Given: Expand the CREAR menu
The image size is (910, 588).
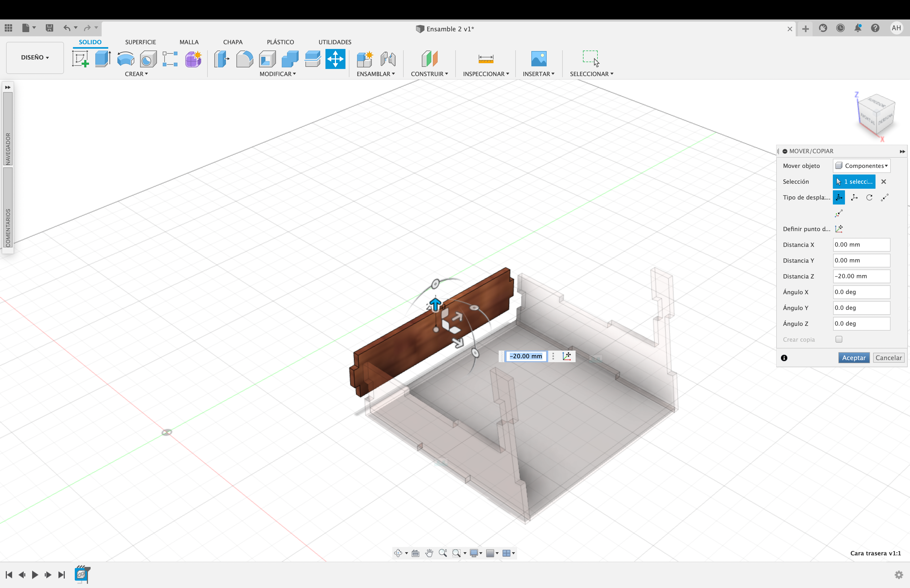Looking at the screenshot, I should (136, 74).
